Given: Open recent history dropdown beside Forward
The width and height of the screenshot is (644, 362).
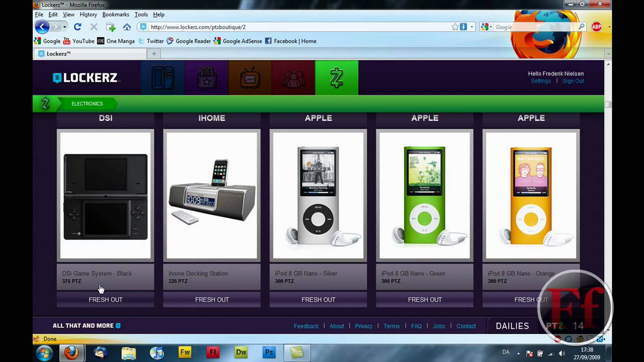Looking at the screenshot, I should pos(64,27).
